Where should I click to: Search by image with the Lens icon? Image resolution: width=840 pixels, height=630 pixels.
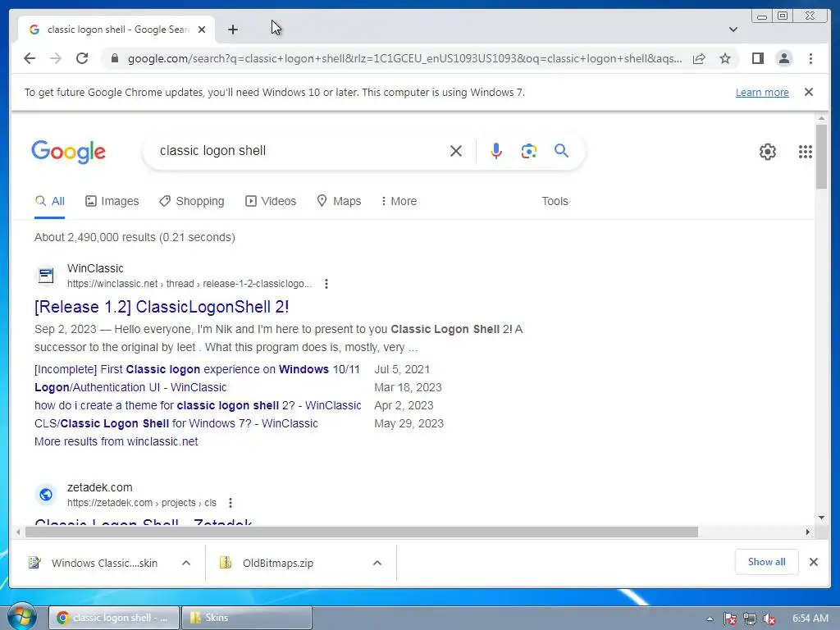pos(529,151)
